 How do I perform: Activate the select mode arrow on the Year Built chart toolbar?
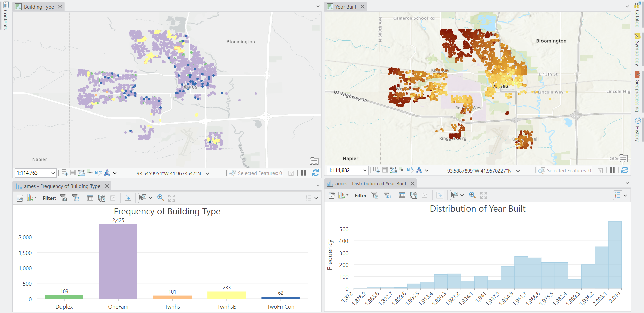coord(454,195)
